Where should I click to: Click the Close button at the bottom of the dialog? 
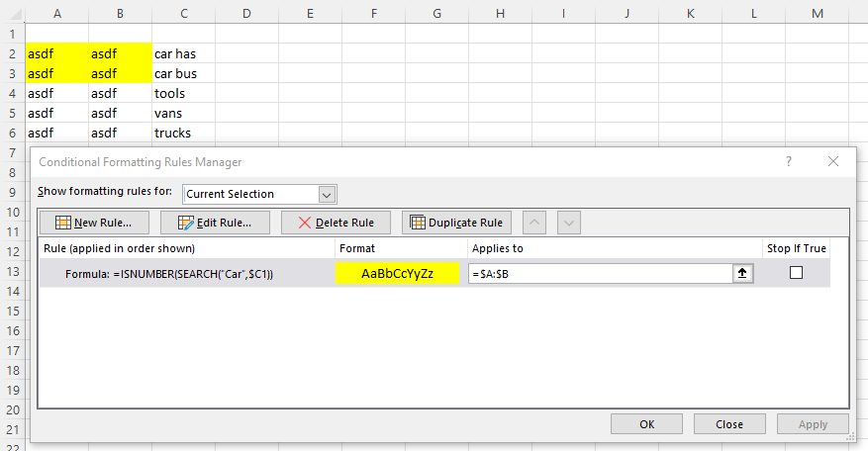[729, 424]
